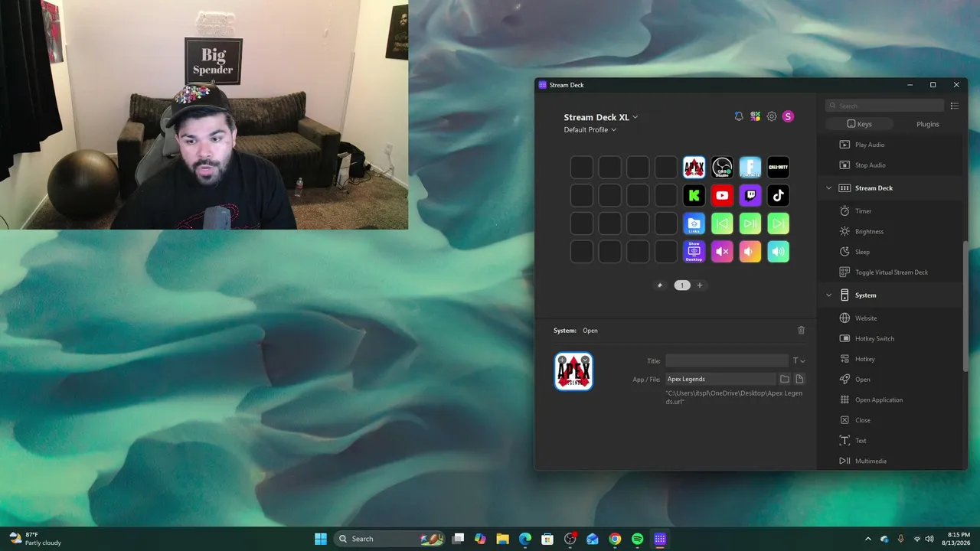Screen dimensions: 980x551
Task: Pin the current page
Action: pyautogui.click(x=660, y=285)
